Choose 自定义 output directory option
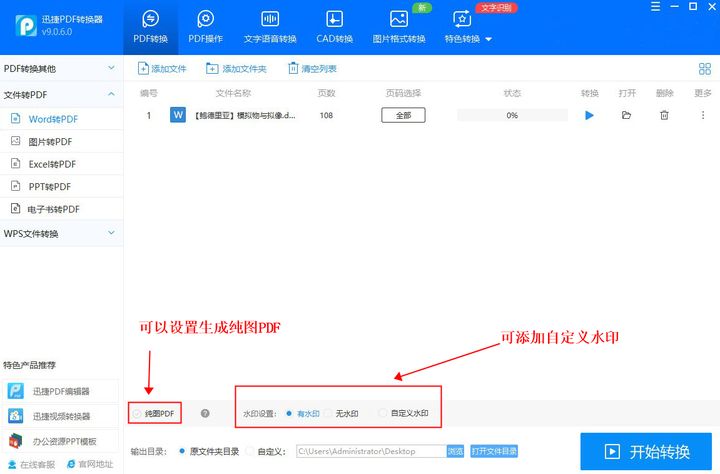Screen dimensions: 720x474 pyautogui.click(x=250, y=451)
